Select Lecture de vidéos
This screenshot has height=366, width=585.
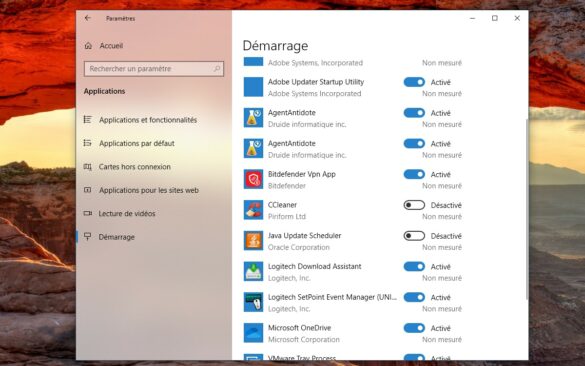126,213
